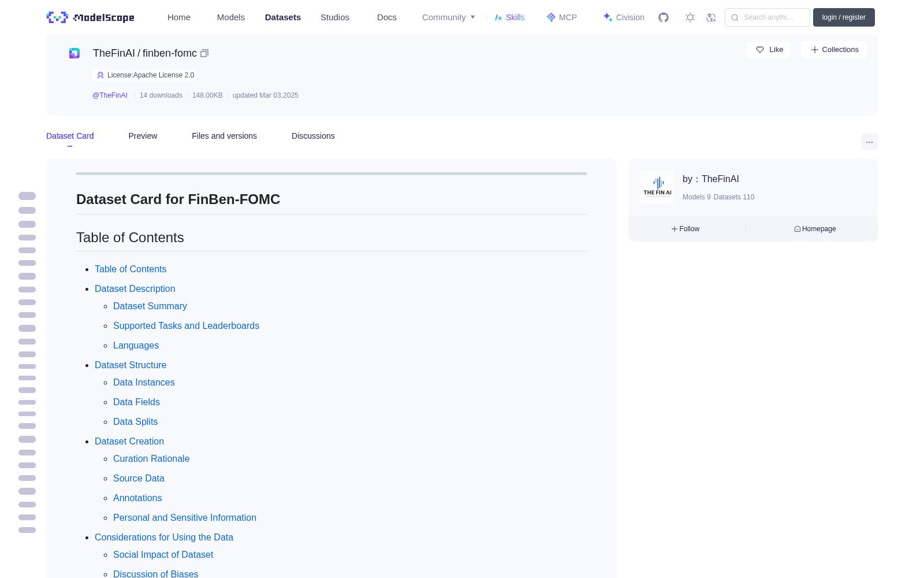
Task: Open Supported Tasks and Leaderboards link
Action: 186,326
